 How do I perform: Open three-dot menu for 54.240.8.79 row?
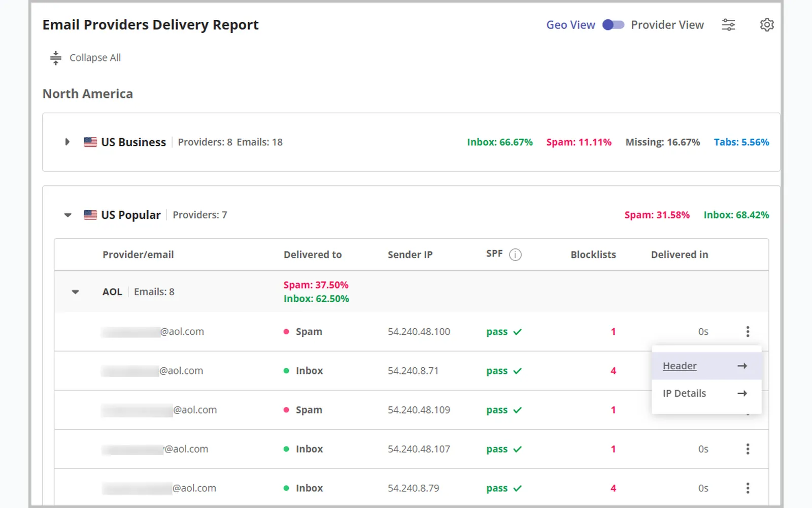tap(748, 488)
